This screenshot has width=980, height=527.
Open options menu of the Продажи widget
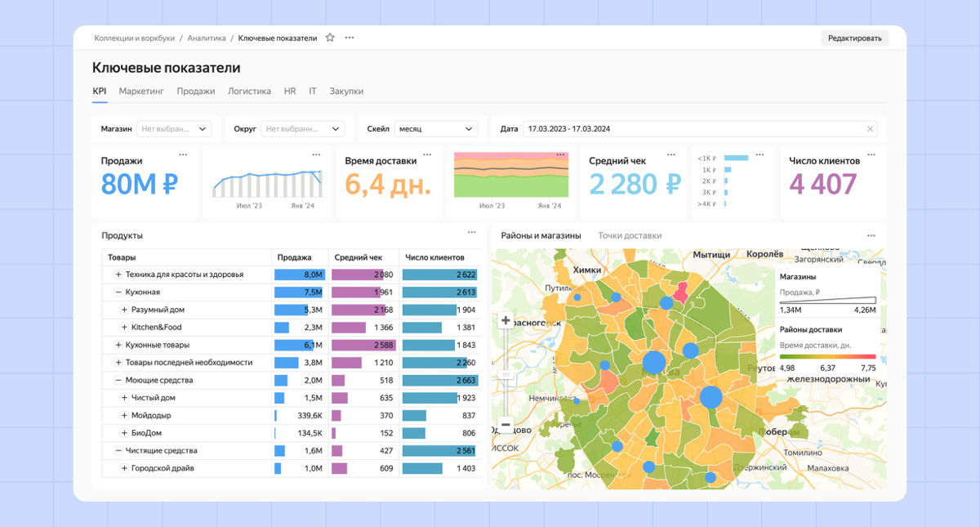point(183,154)
